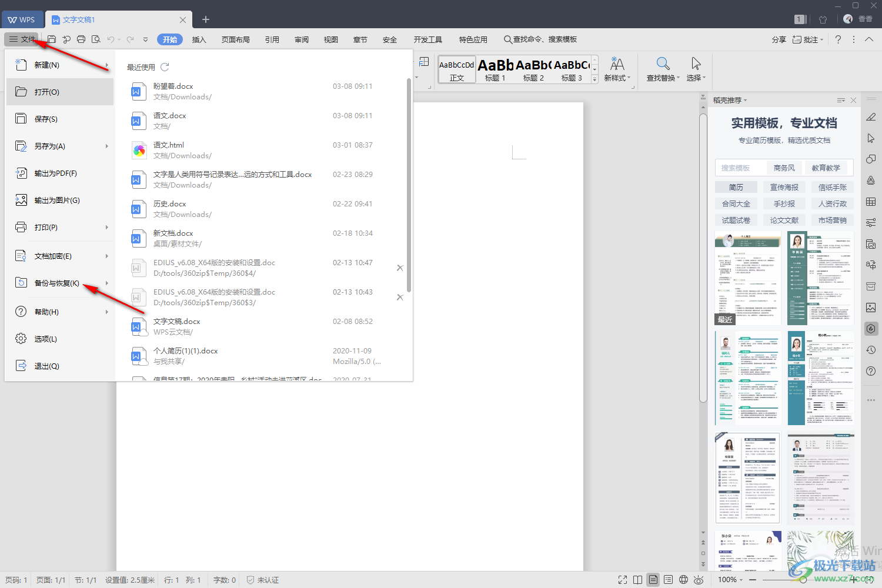
Task: Expand the Print (打印) submenu
Action: 107,227
